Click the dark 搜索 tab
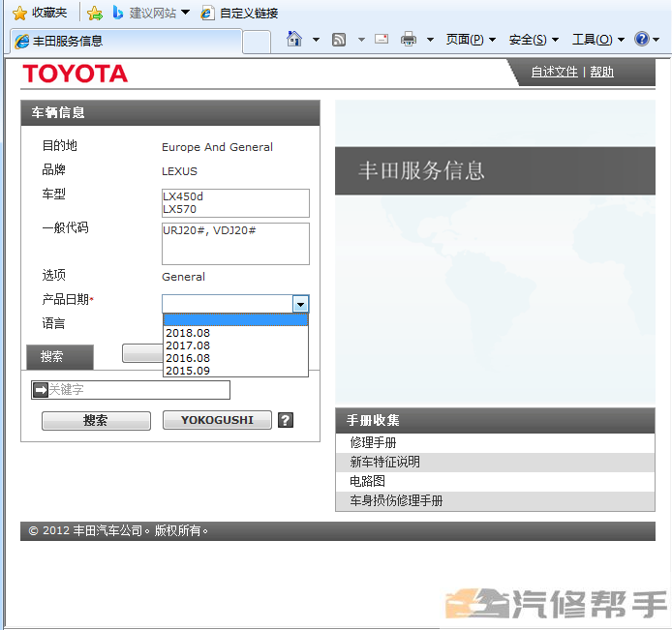Screen dimensions: 672x630 [60, 357]
